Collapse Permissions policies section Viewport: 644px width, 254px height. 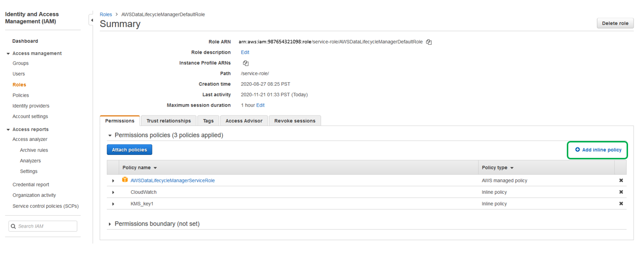click(110, 135)
